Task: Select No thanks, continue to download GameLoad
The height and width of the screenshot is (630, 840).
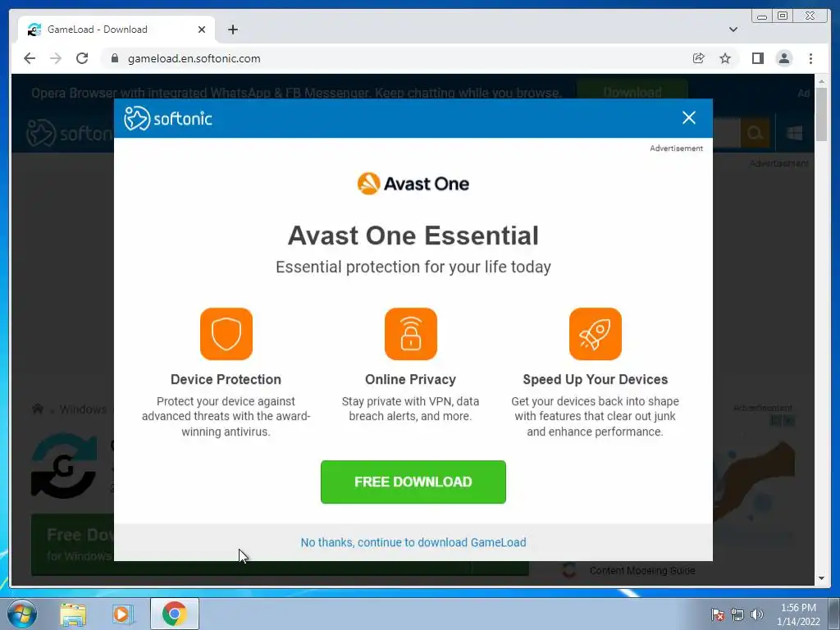Action: [x=413, y=542]
